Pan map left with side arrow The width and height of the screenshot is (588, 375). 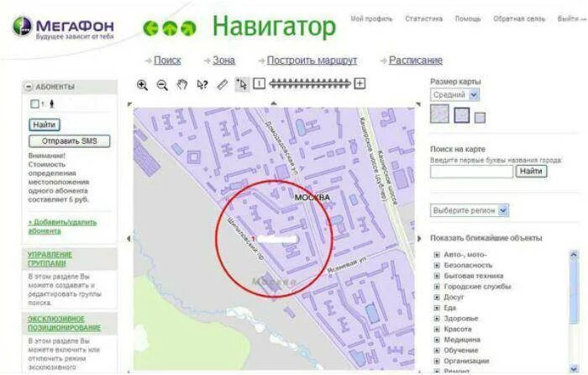pos(129,238)
